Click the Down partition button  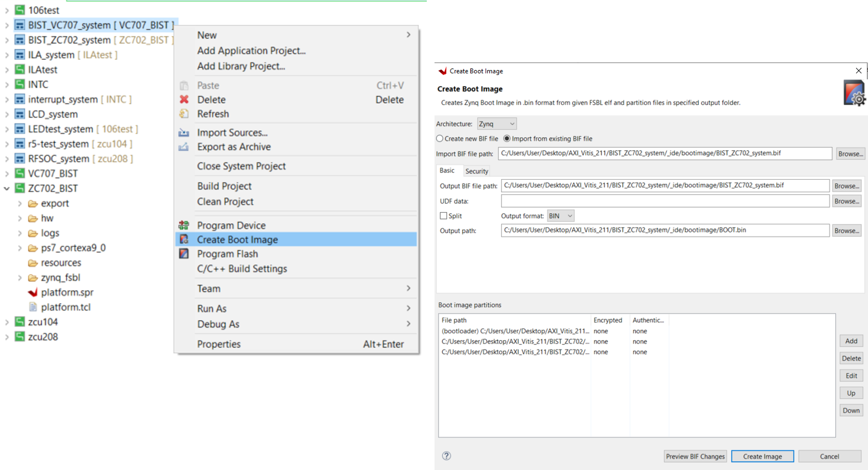point(851,411)
